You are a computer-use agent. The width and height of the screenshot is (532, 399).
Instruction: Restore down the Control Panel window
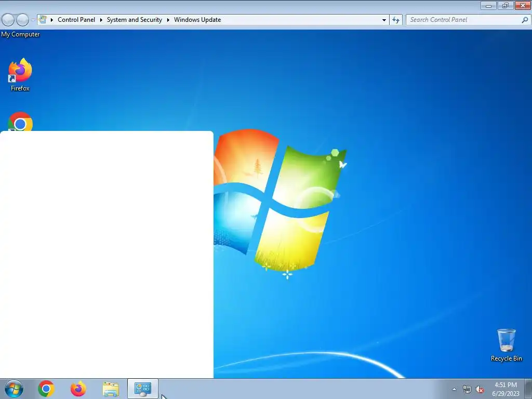tap(506, 5)
